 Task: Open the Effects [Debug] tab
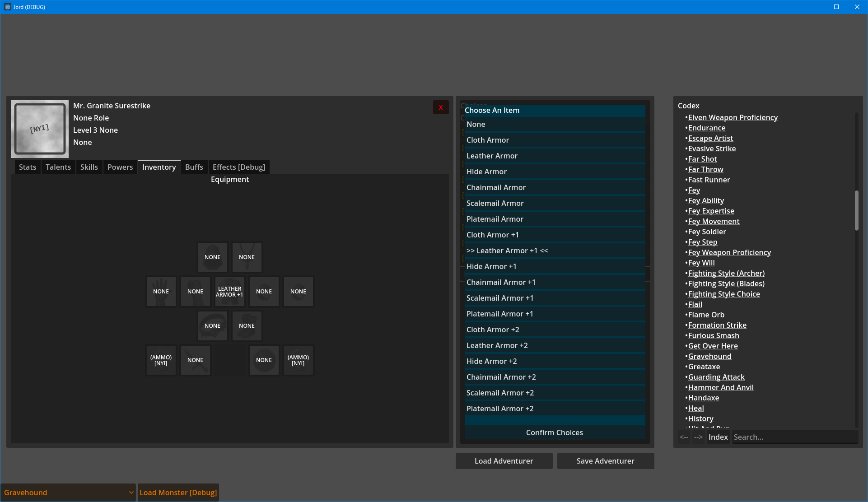[239, 167]
